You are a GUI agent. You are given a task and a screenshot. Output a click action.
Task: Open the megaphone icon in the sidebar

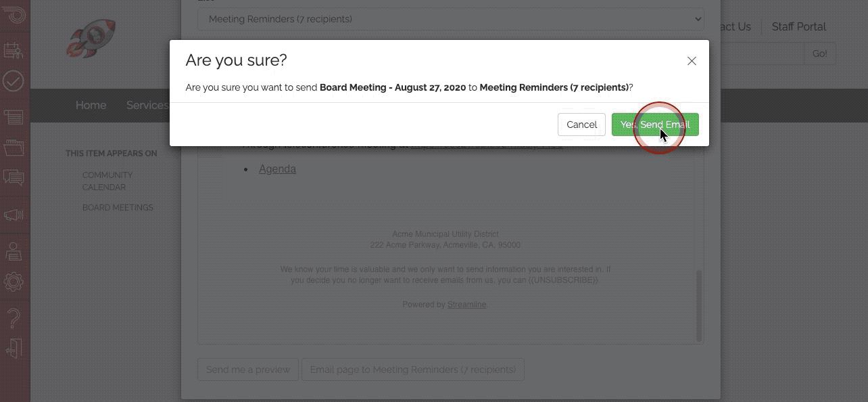14,215
